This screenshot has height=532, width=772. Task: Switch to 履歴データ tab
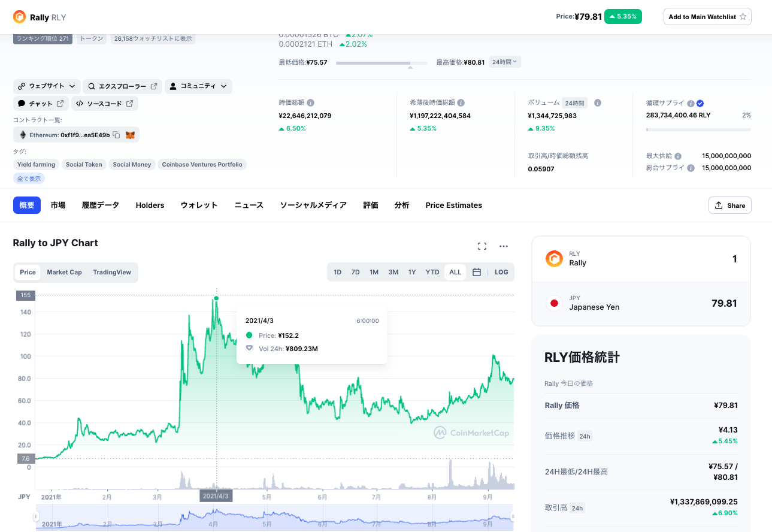pos(101,205)
